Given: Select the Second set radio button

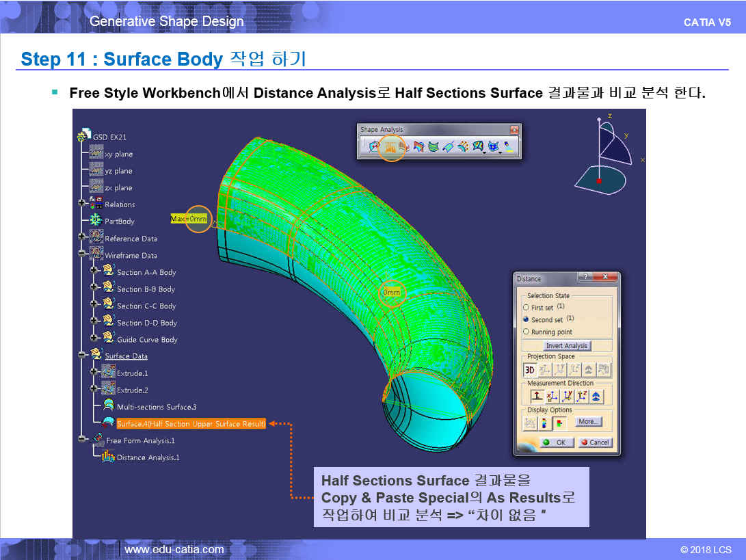Looking at the screenshot, I should pyautogui.click(x=526, y=319).
